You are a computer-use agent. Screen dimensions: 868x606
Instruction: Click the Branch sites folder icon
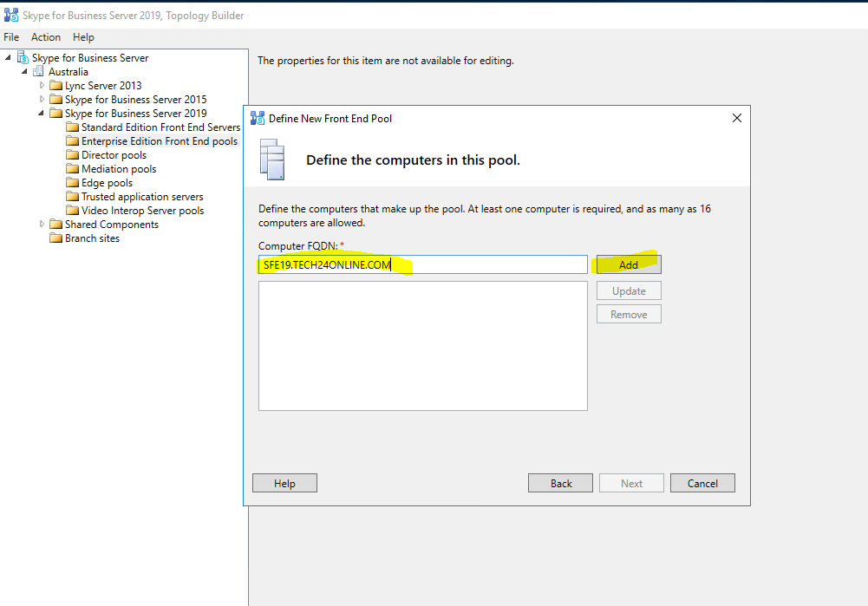[x=55, y=238]
